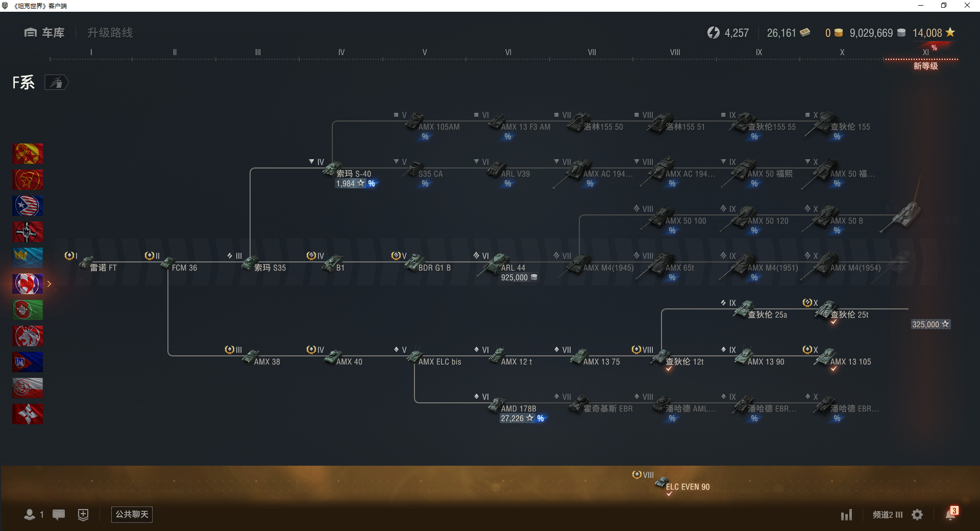Open the 公共聊天 public chat button
The image size is (980, 531).
click(132, 514)
